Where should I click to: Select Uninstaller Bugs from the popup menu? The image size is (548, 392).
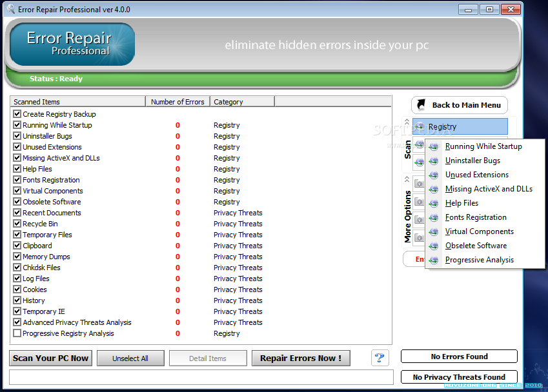[x=472, y=161]
